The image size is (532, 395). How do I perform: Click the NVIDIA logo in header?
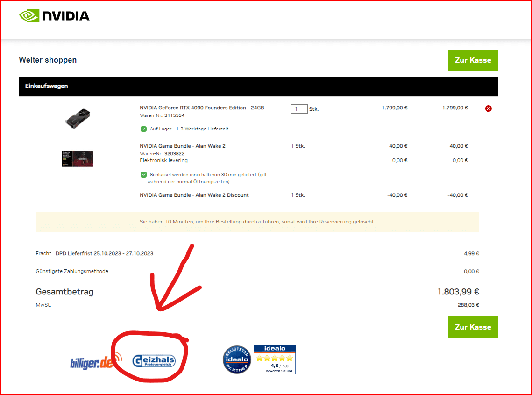click(x=54, y=15)
